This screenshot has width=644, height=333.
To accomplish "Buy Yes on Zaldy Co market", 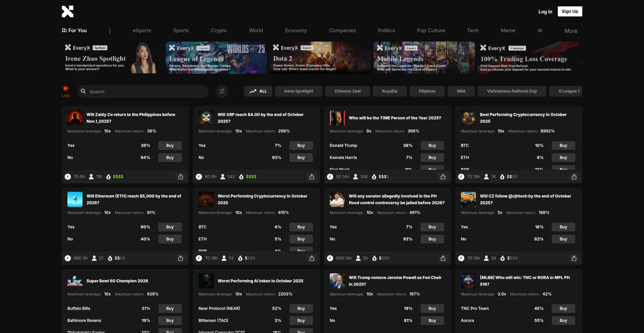I will [170, 146].
